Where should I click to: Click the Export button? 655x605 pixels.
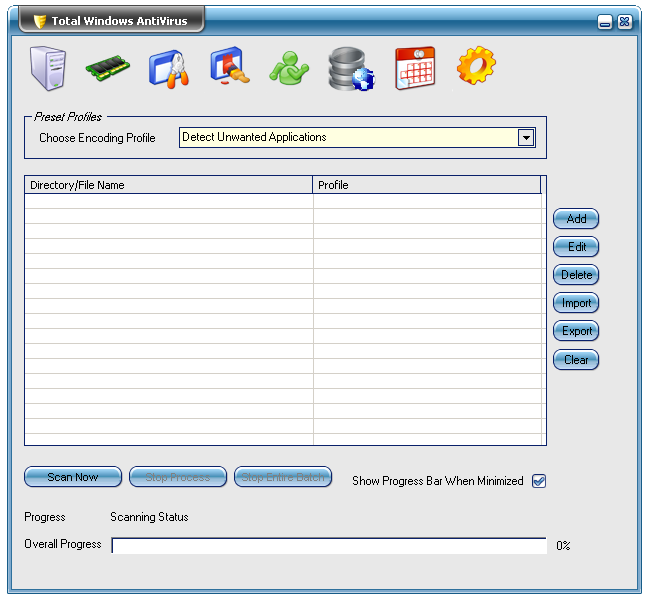click(x=576, y=331)
